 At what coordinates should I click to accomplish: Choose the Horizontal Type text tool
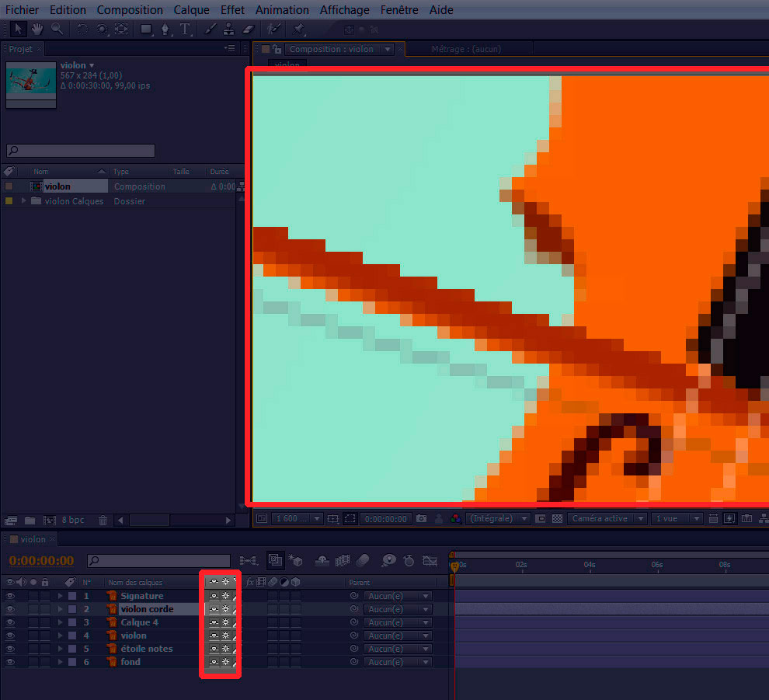[x=186, y=30]
